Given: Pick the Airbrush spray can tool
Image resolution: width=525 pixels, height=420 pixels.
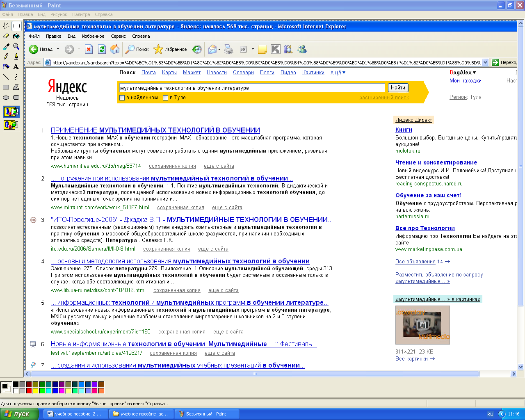Looking at the screenshot, I should (x=6, y=66).
